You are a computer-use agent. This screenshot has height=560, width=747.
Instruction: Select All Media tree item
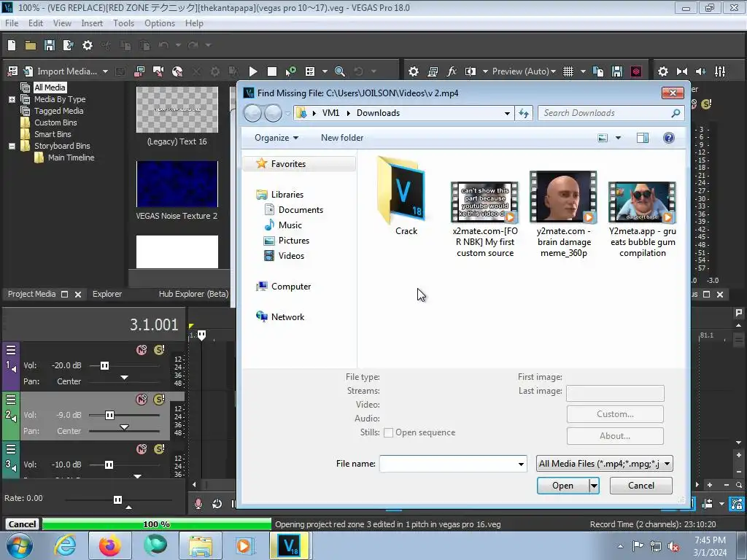50,87
